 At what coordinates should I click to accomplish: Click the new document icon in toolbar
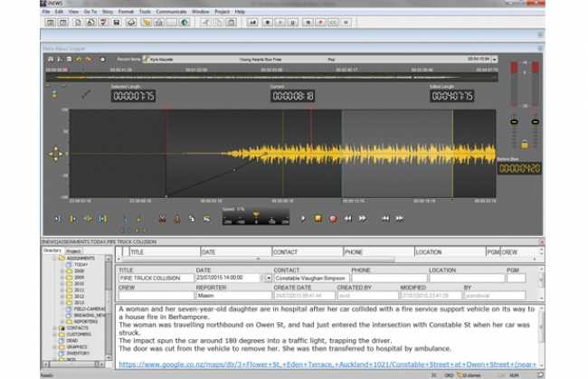point(78,23)
